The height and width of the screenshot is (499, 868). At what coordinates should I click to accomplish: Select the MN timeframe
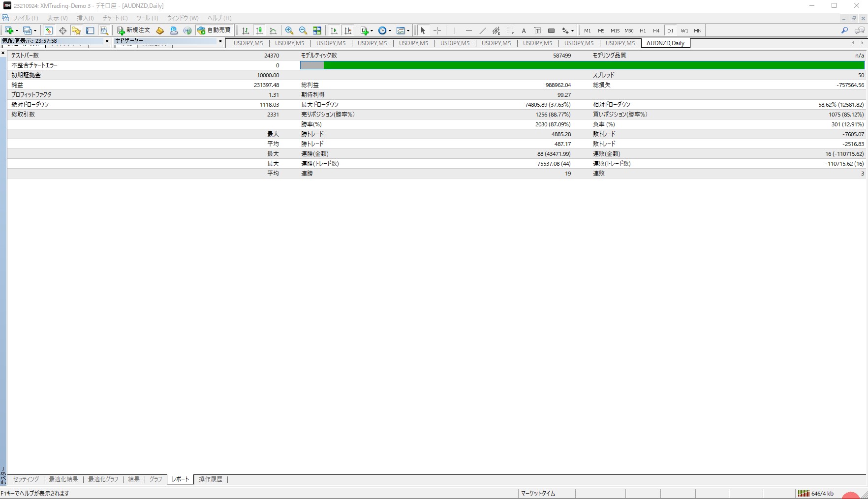(698, 30)
